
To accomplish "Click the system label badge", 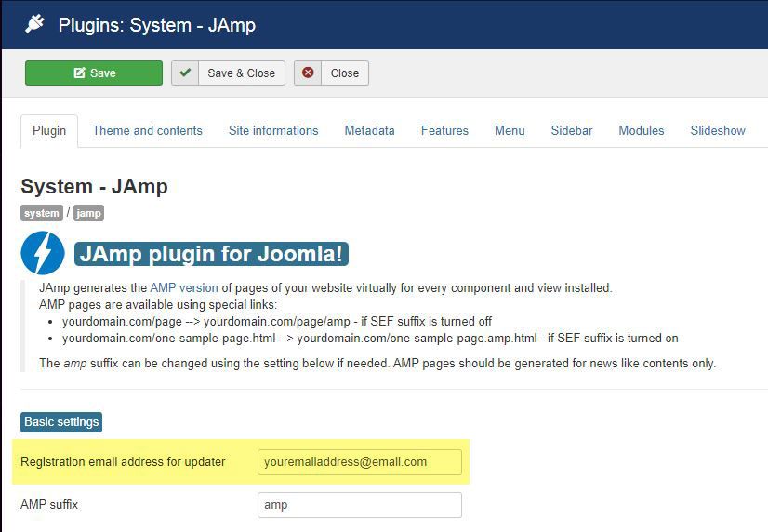I will pos(42,213).
